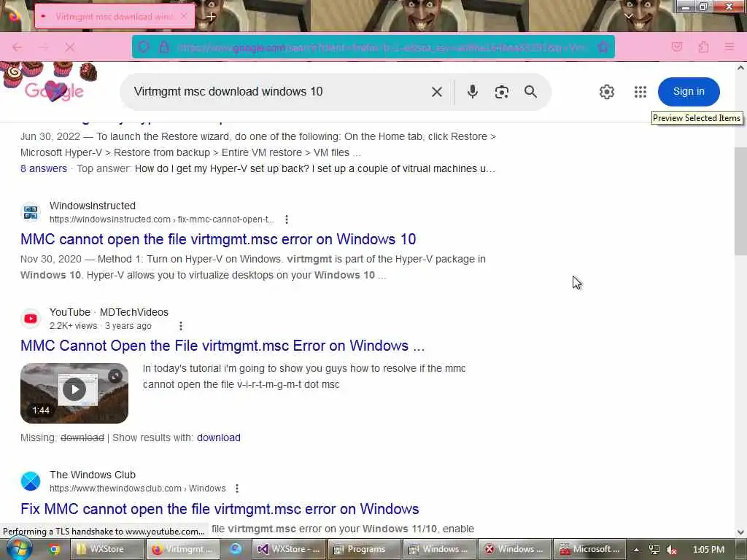Open Google quick settings gear

[x=606, y=91]
